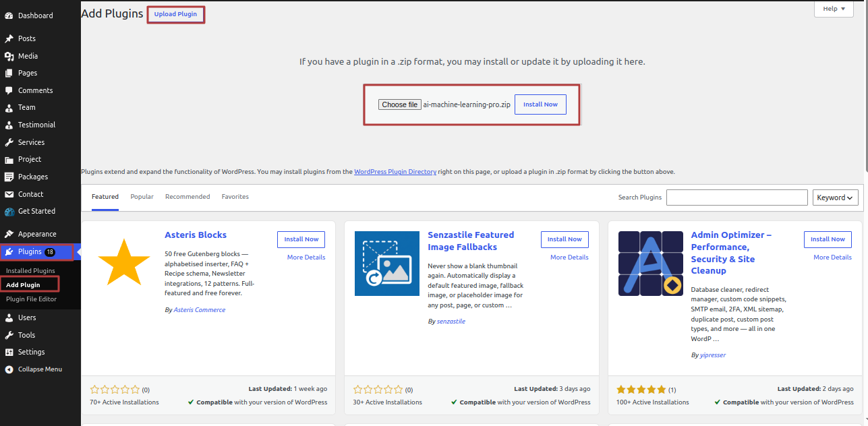
Task: Click the Settings sliders icon
Action: [9, 352]
